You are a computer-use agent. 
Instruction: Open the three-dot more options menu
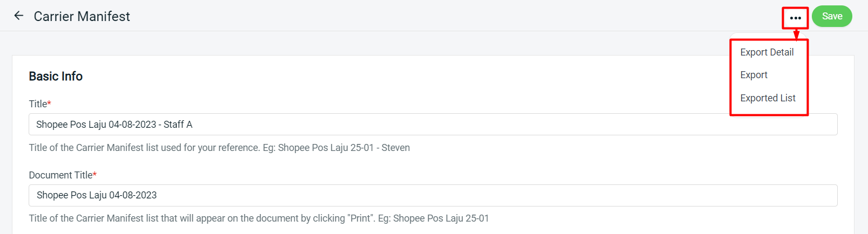(x=795, y=18)
